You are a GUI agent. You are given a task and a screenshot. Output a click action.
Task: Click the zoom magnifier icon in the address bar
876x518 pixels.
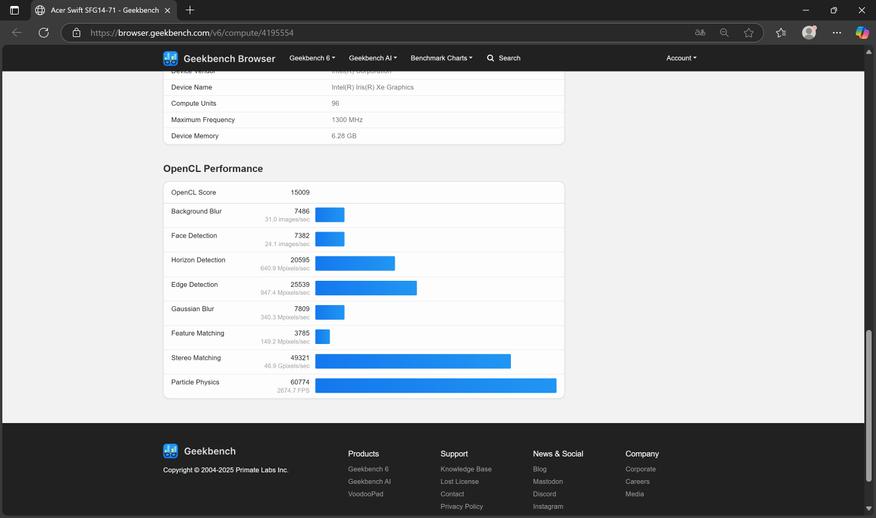[x=724, y=32]
